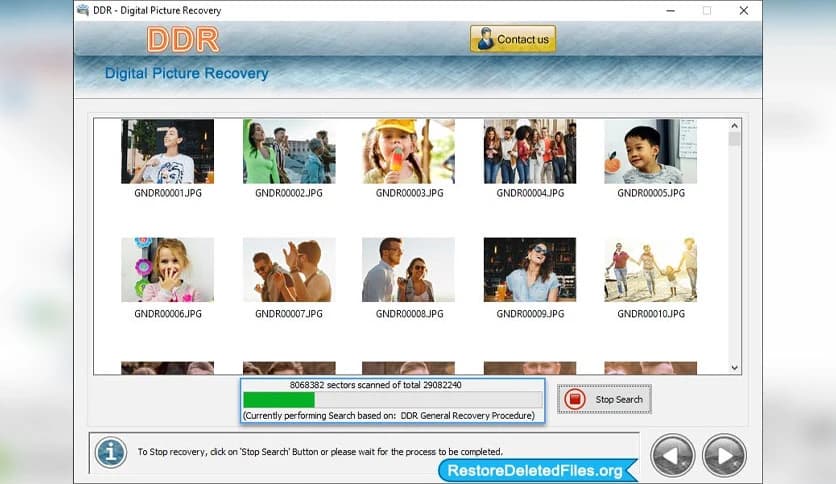Click the DDR logo in the header
This screenshot has height=484, width=836.
pyautogui.click(x=183, y=39)
